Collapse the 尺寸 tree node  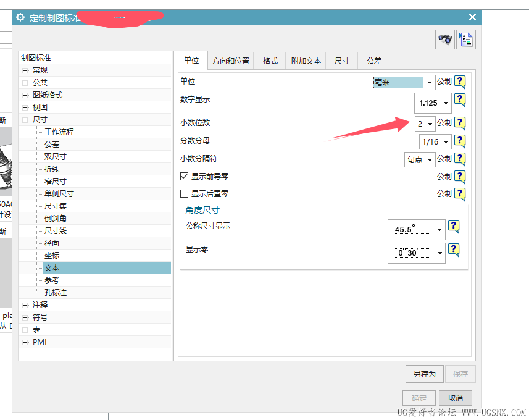click(25, 120)
